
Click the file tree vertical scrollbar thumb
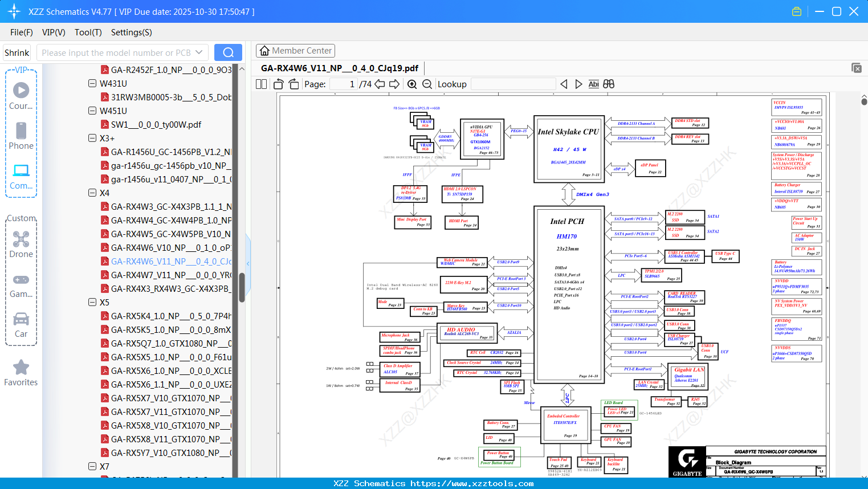pos(242,287)
